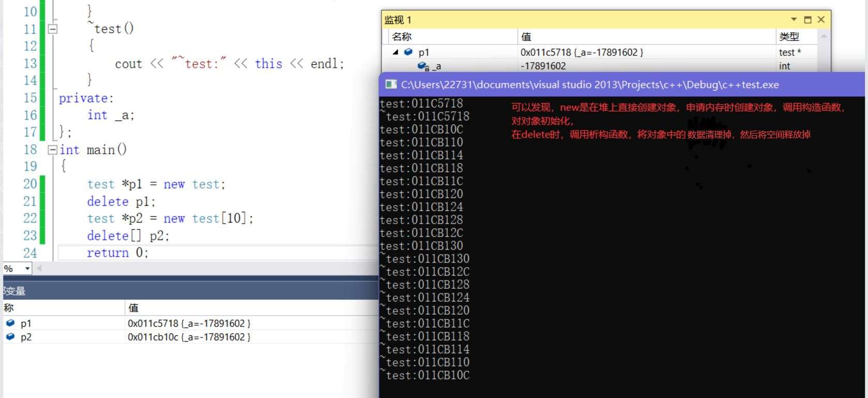Click the 值 column header in locals panel

133,308
